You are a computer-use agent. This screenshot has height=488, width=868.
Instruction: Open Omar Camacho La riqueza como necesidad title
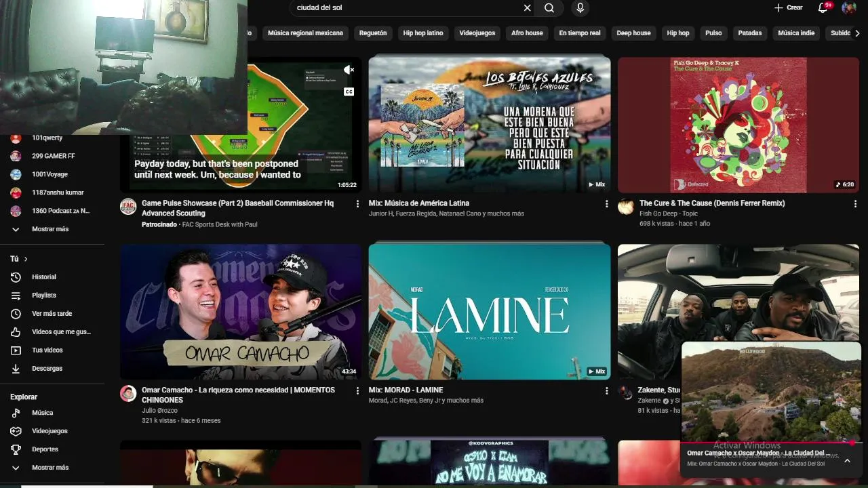(238, 395)
